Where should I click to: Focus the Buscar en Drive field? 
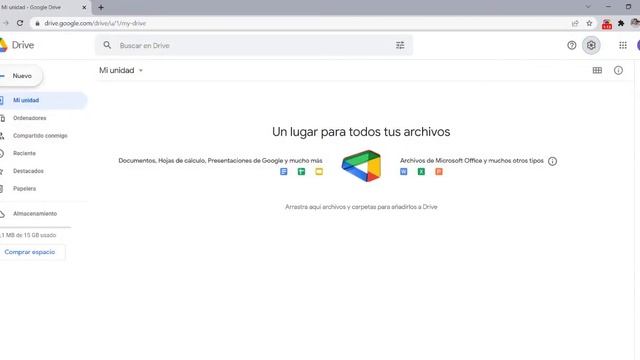click(x=254, y=45)
